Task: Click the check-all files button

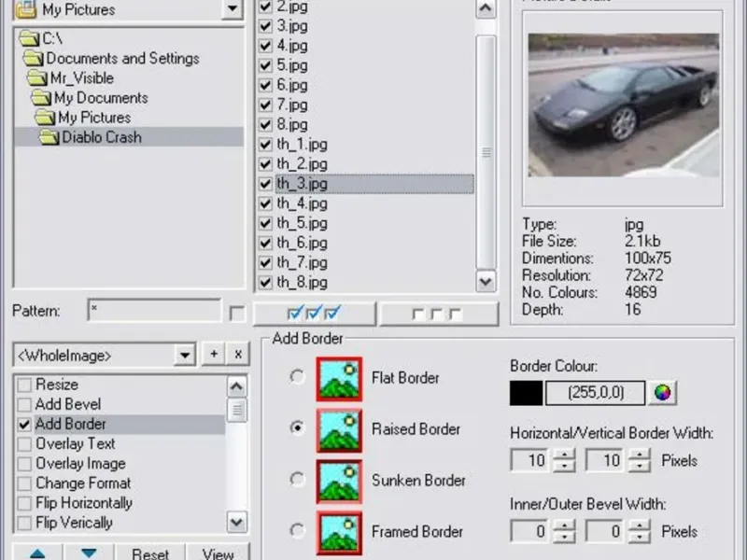Action: (315, 314)
